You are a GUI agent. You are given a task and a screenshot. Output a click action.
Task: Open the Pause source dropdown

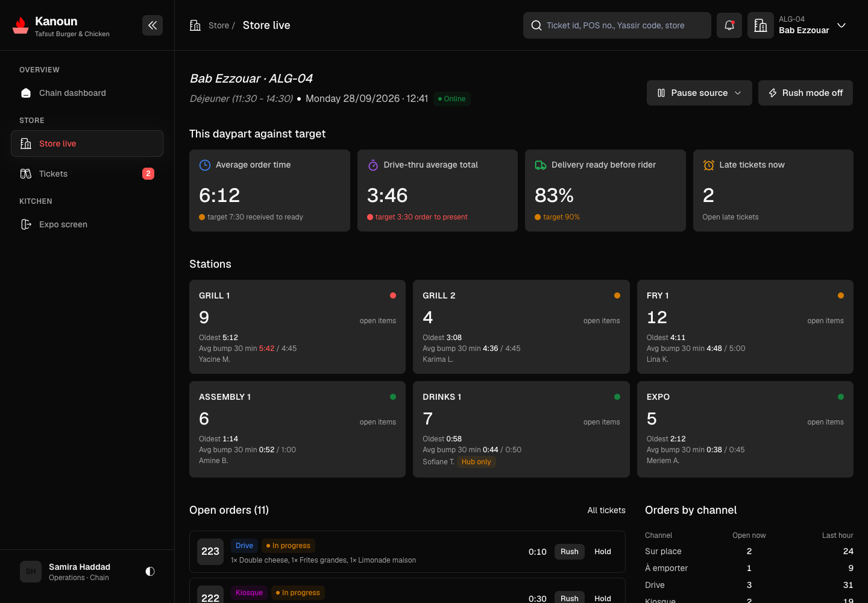point(699,93)
